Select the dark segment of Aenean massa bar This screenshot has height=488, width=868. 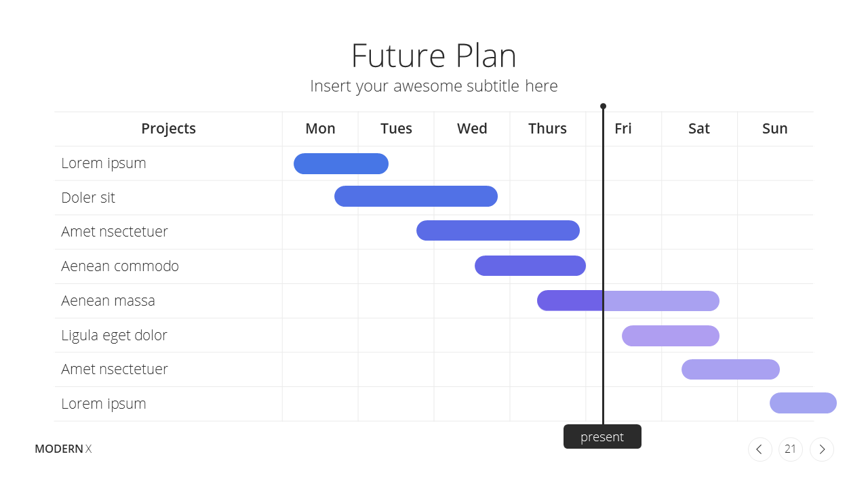point(570,300)
